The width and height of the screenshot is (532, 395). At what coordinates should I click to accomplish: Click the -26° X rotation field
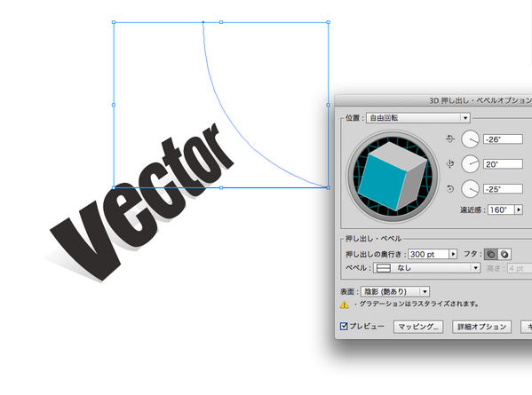[504, 139]
